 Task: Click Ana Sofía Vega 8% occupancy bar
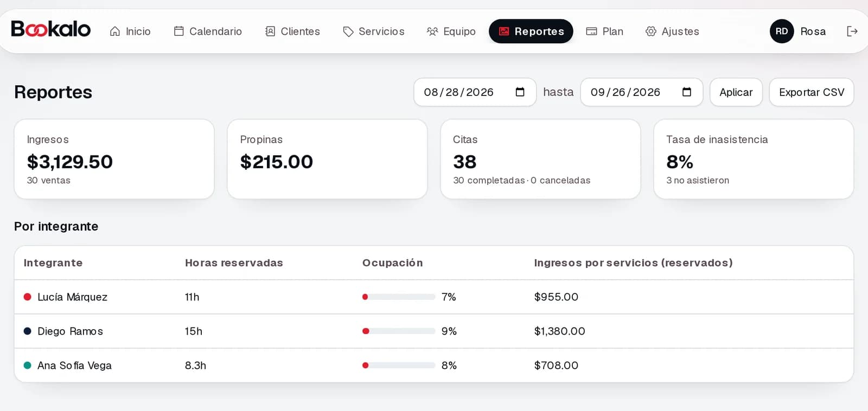coord(399,365)
